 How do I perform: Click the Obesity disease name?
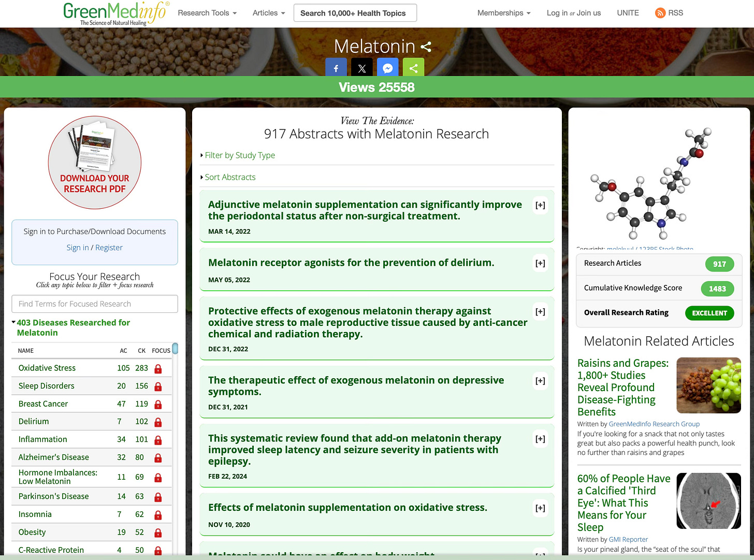pos(32,532)
